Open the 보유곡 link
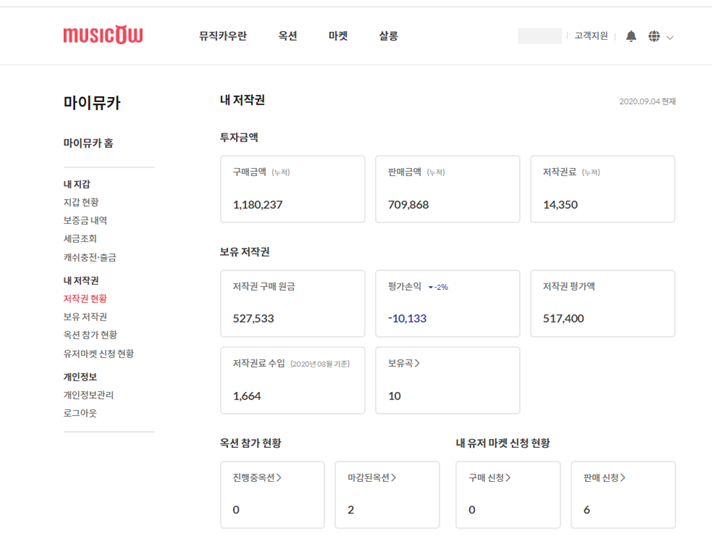Viewport: 712px width, 549px height. 404,363
